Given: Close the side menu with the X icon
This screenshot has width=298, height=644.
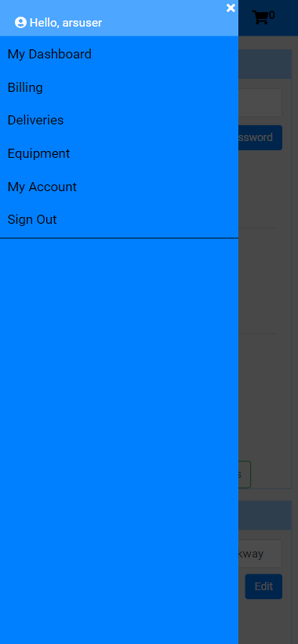Looking at the screenshot, I should (x=231, y=8).
